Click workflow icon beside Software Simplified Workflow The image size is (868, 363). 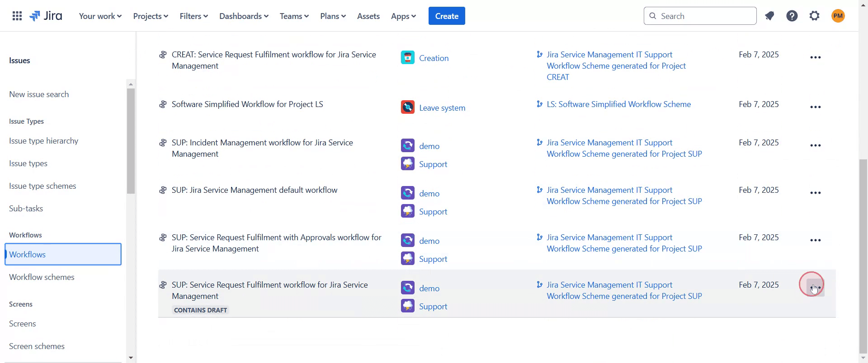163,104
